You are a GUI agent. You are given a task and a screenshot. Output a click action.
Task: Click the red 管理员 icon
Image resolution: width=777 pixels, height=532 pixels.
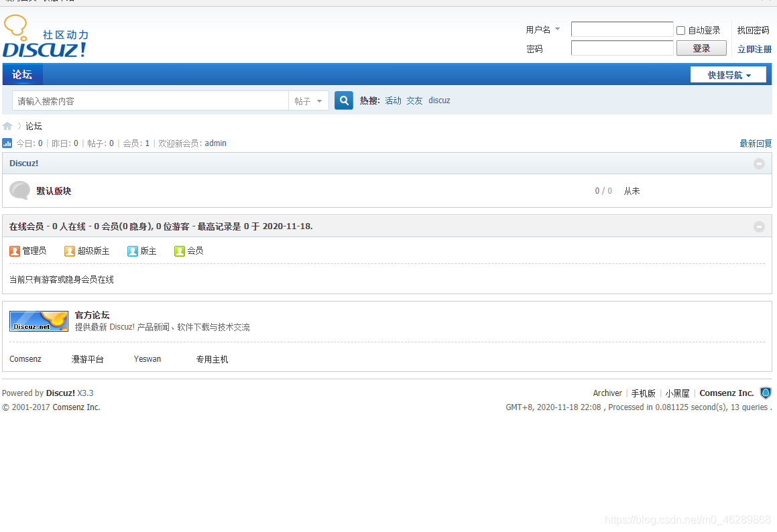14,251
